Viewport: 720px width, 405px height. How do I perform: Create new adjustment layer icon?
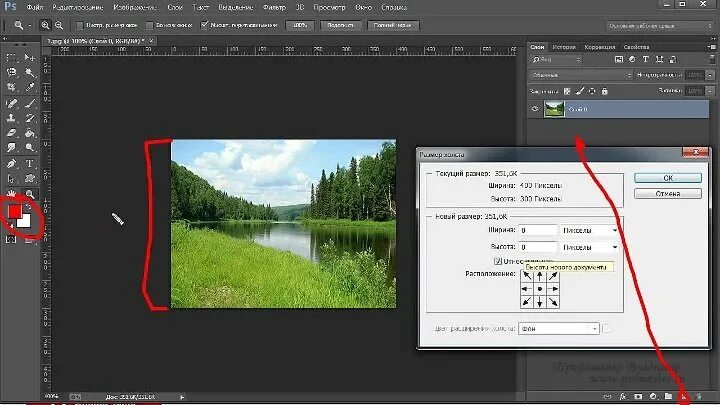pos(653,396)
